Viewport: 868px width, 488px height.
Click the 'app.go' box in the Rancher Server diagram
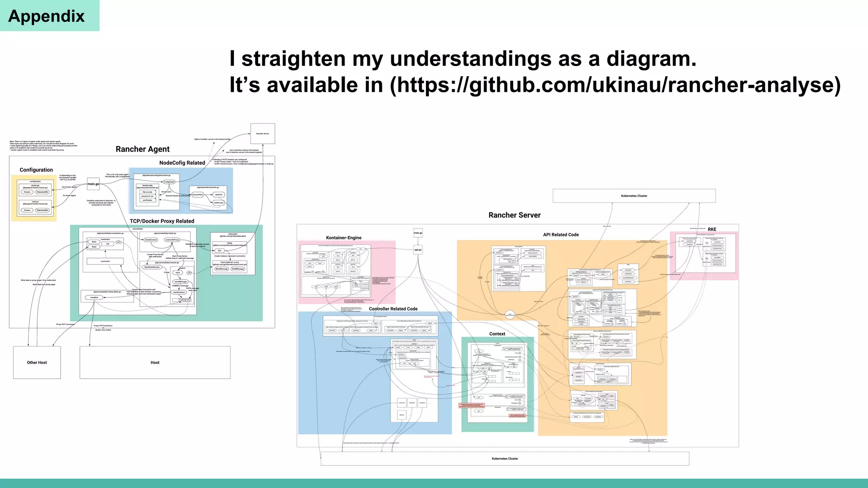[418, 250]
